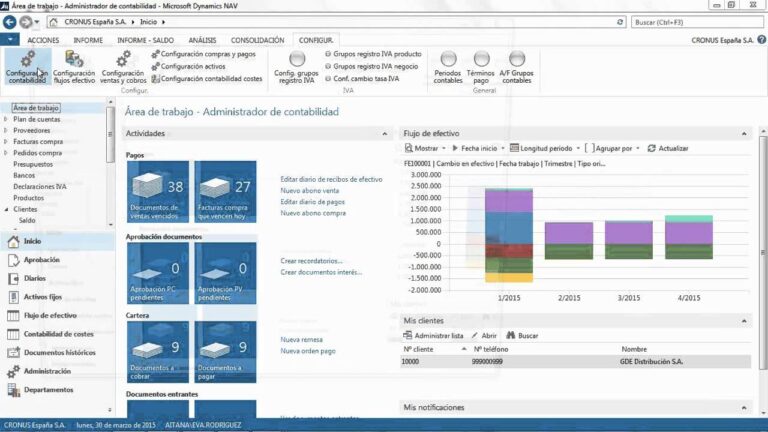The image size is (768, 432).
Task: Open the help question mark icon
Action: 761,40
